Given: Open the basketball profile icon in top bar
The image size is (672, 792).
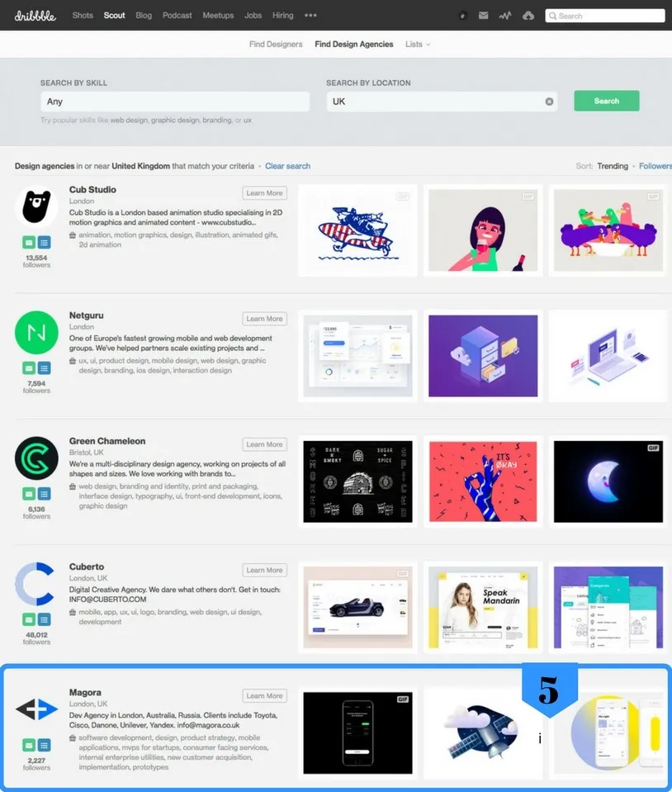Looking at the screenshot, I should point(462,16).
